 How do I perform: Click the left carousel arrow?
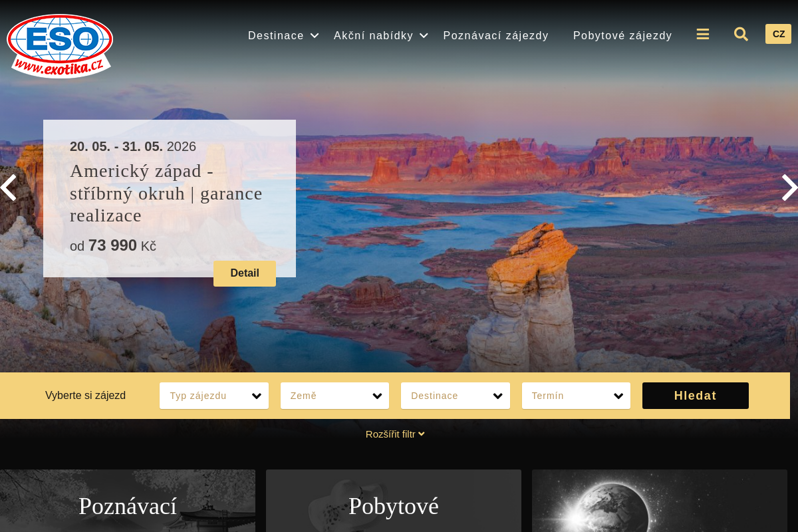8,188
